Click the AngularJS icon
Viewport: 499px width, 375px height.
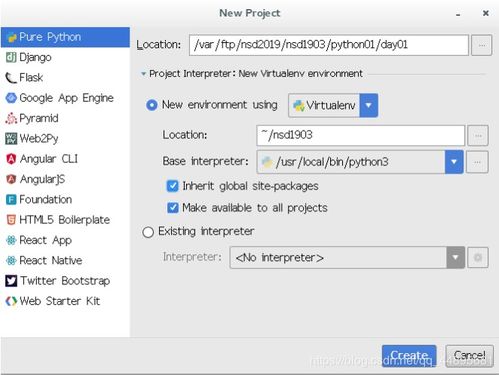11,179
